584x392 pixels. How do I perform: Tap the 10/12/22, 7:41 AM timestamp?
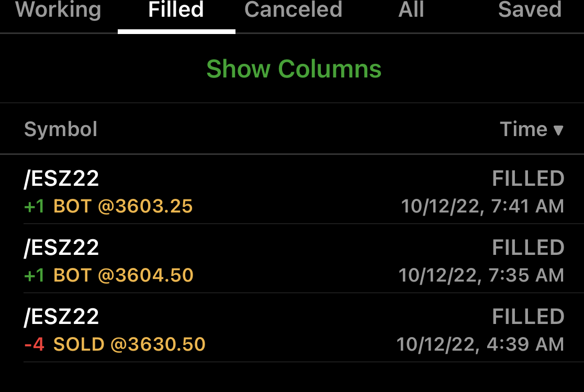(482, 207)
